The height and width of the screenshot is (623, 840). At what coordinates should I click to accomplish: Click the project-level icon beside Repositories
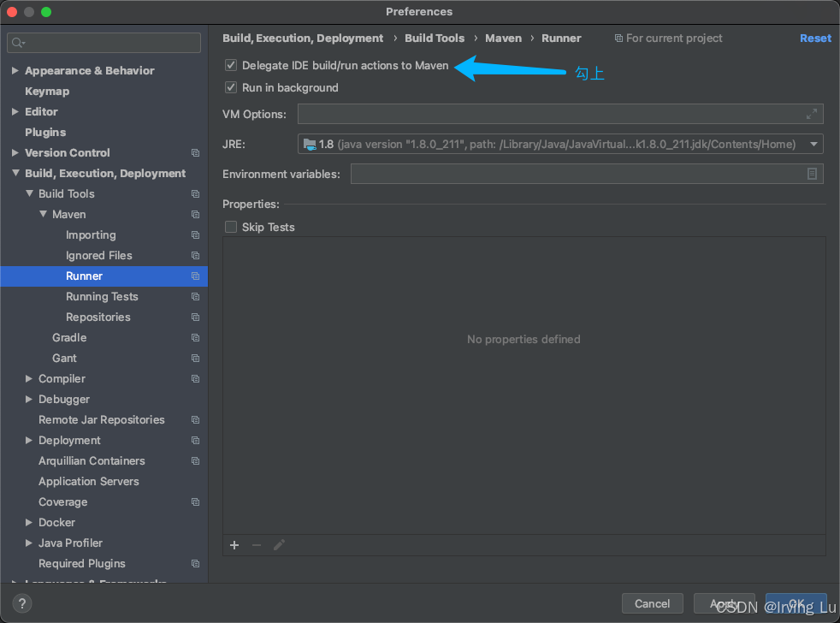pos(196,317)
